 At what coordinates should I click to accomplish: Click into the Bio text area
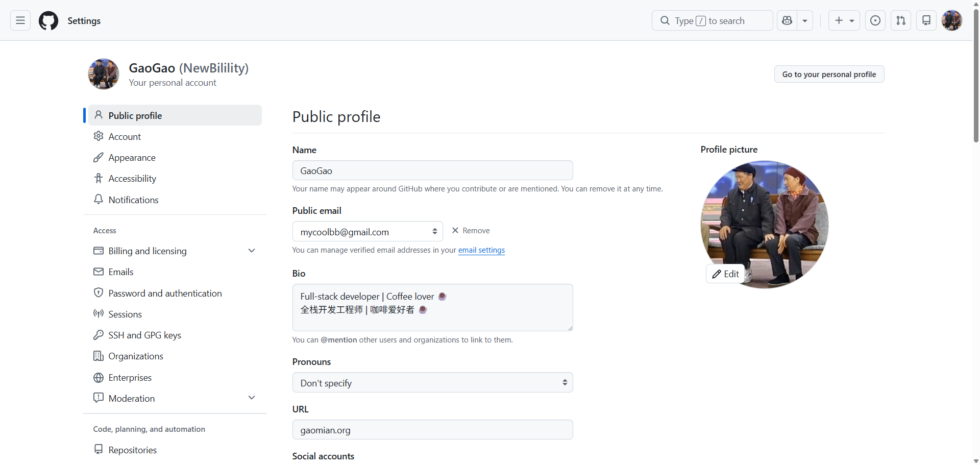coord(433,307)
